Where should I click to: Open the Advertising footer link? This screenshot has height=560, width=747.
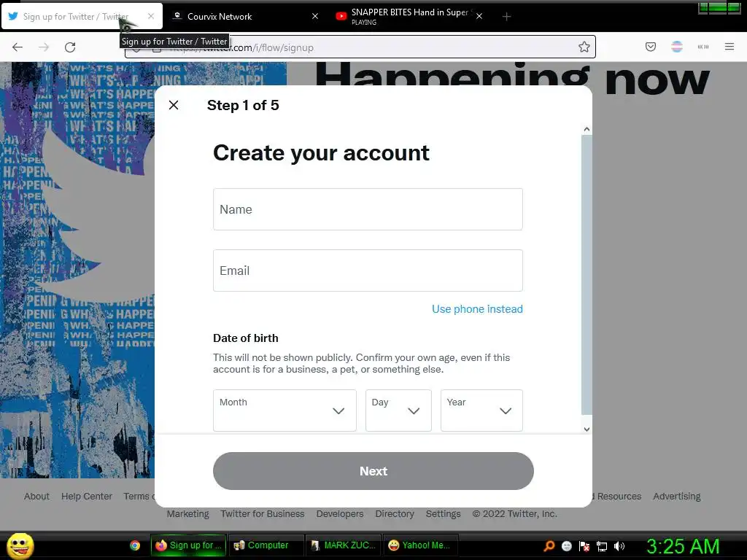point(676,496)
